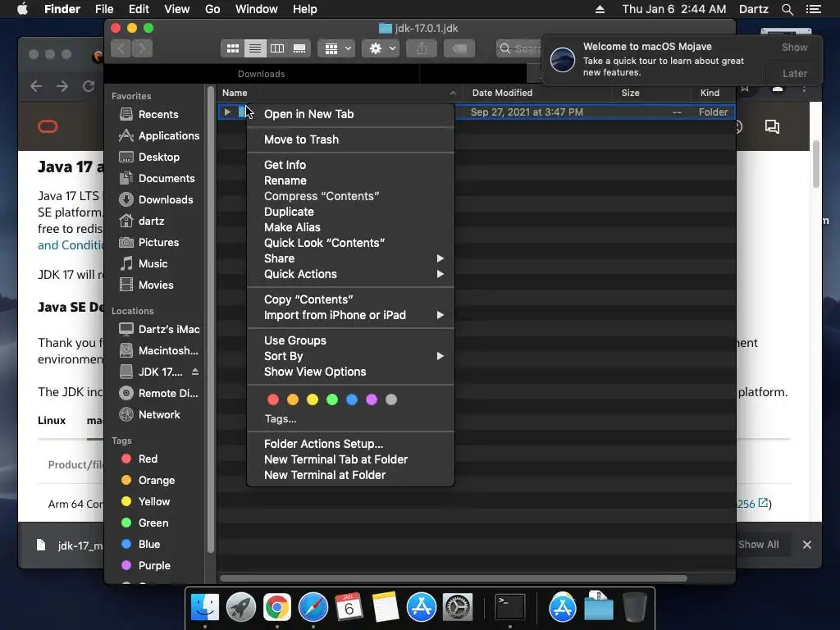Choose Move to Trash
The width and height of the screenshot is (840, 630).
point(350,139)
